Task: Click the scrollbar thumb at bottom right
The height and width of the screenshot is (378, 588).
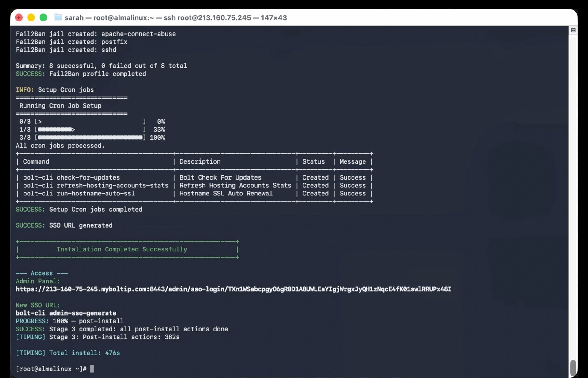Action: tap(573, 368)
